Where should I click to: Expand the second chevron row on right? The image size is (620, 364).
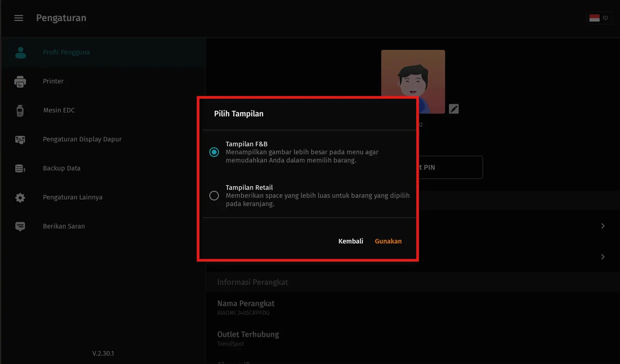pos(603,257)
